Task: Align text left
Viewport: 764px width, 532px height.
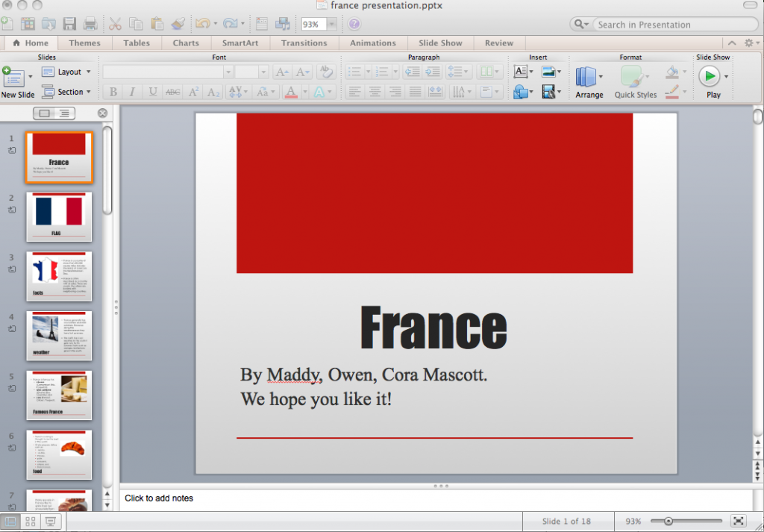Action: point(354,92)
